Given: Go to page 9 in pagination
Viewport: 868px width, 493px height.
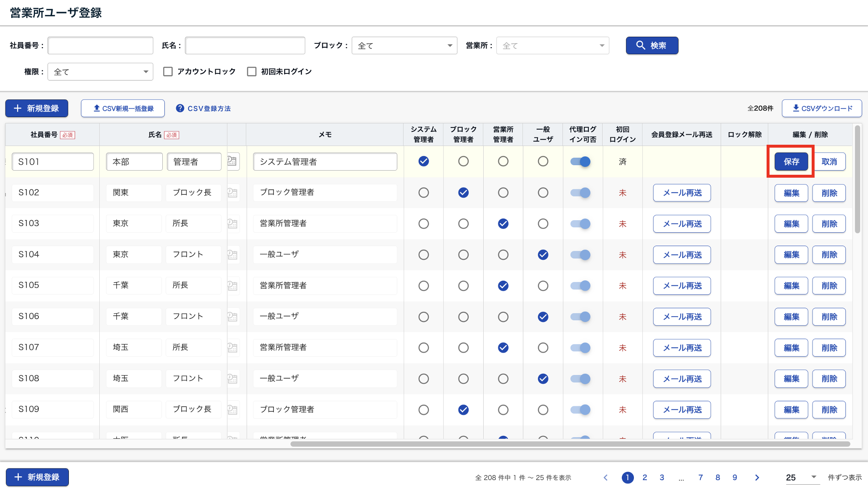Looking at the screenshot, I should point(734,478).
